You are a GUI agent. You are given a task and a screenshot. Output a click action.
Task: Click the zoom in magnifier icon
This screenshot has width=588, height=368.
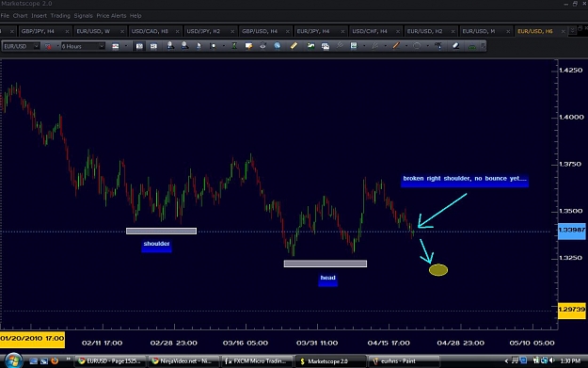pyautogui.click(x=170, y=46)
